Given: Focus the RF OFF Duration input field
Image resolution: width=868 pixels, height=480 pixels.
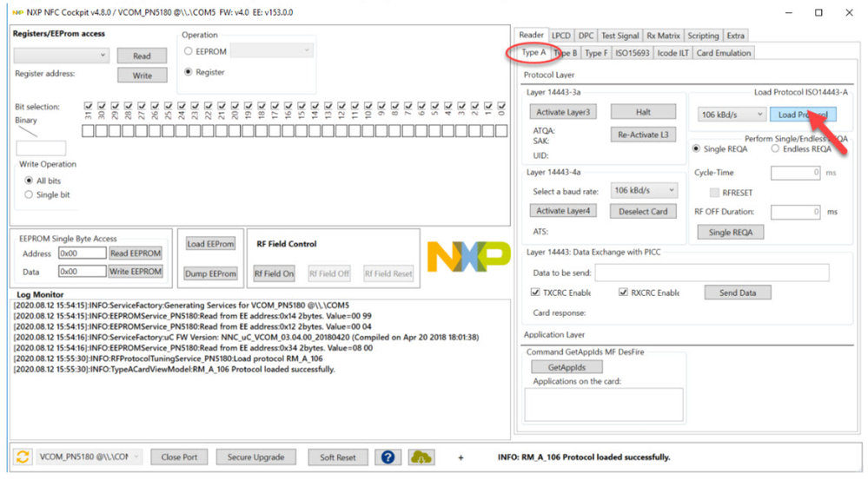Looking at the screenshot, I should click(x=796, y=212).
